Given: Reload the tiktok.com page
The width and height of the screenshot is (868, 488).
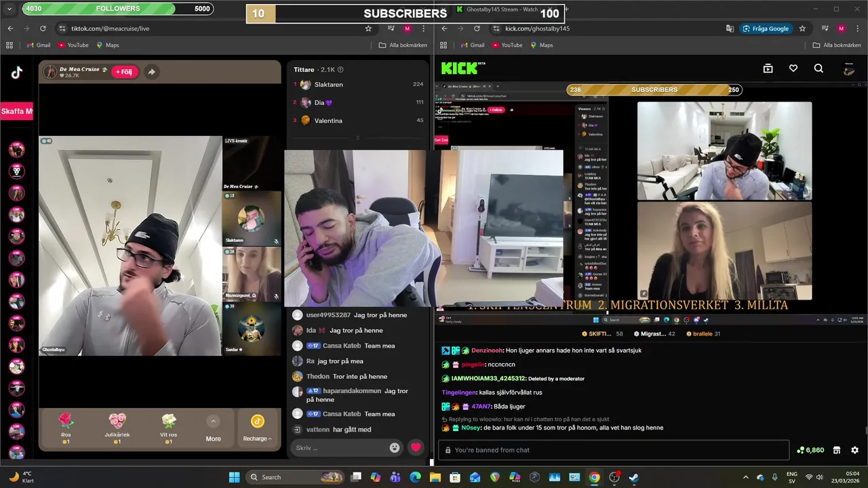Looking at the screenshot, I should pos(43,28).
